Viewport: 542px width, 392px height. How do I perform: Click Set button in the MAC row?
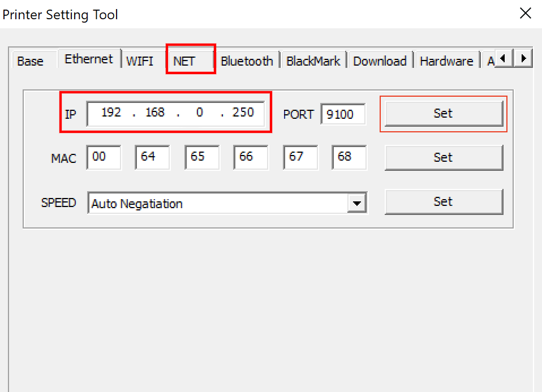(443, 157)
